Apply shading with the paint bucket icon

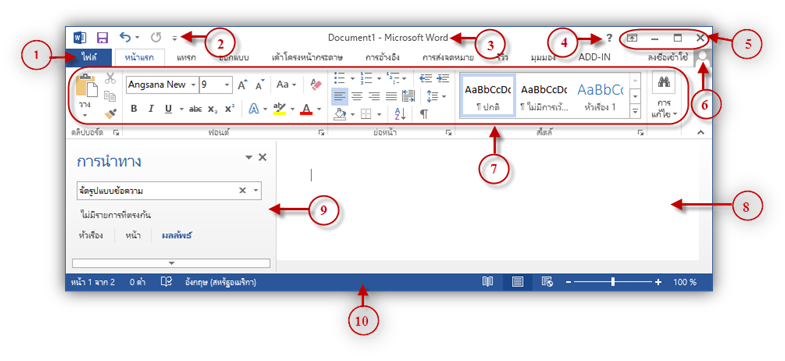click(x=340, y=115)
